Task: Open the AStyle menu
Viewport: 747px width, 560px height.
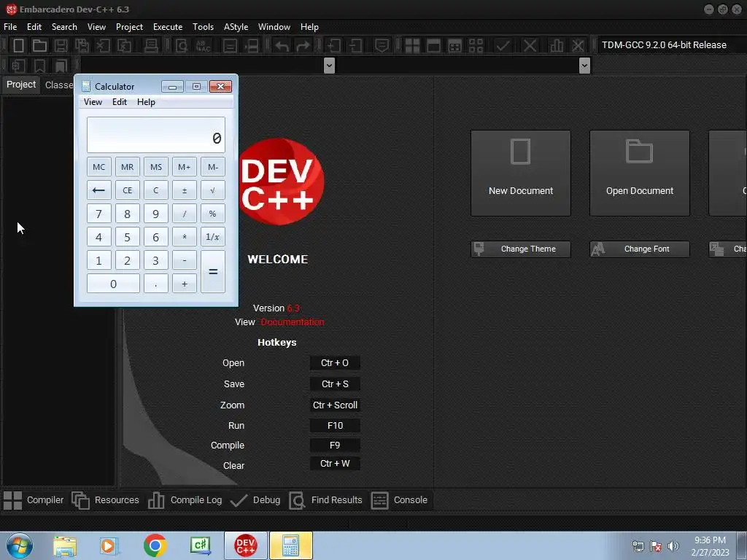Action: pos(236,27)
